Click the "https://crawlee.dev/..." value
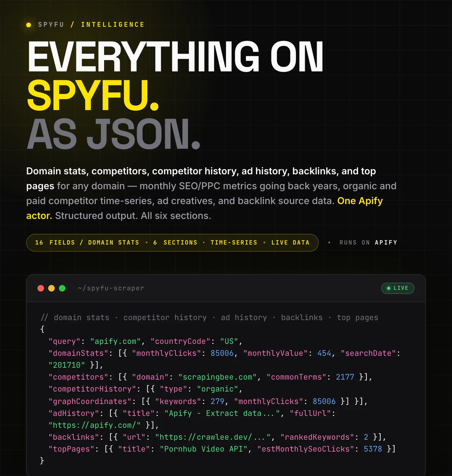 213,437
